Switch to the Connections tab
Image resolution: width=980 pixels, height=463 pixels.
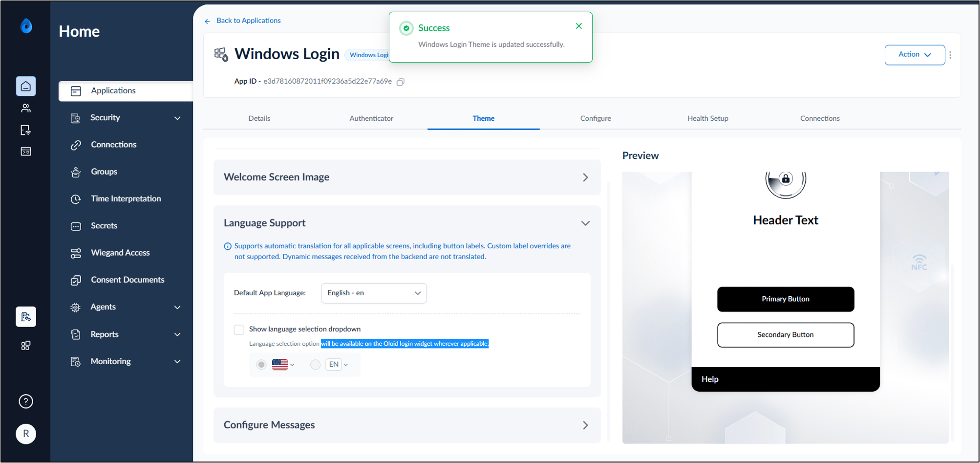[820, 118]
